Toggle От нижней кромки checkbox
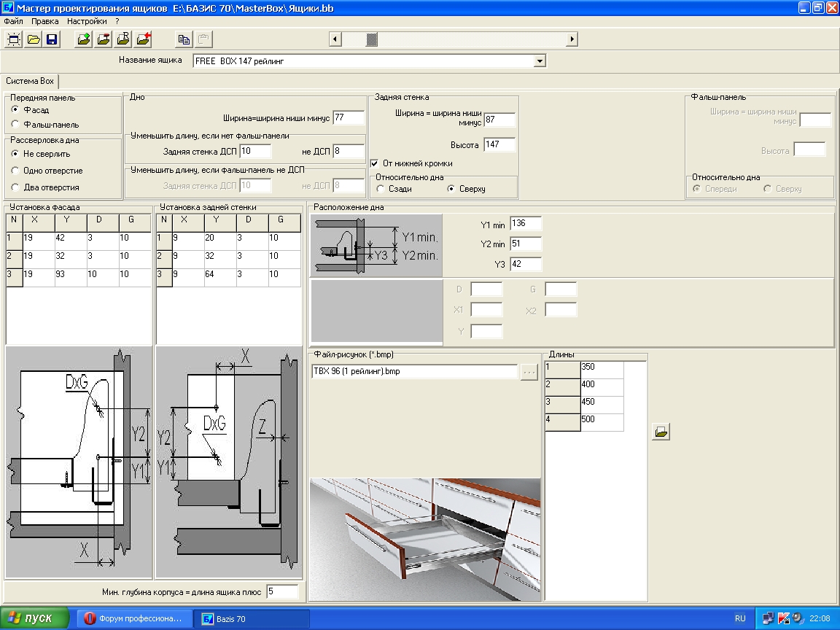840x630 pixels. (375, 163)
